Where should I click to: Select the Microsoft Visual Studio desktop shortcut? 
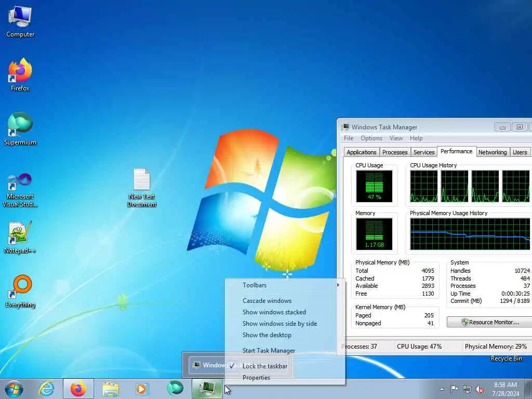[x=20, y=190]
